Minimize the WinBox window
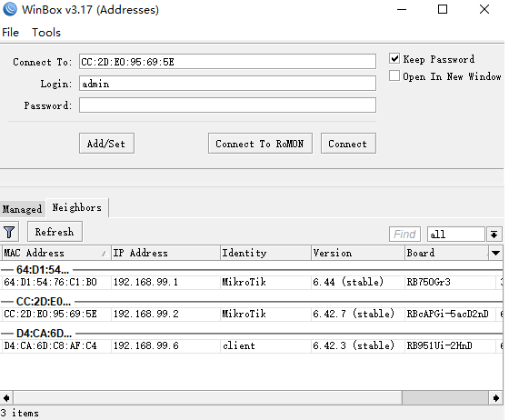Viewport: 509px width, 420px height. tap(402, 9)
